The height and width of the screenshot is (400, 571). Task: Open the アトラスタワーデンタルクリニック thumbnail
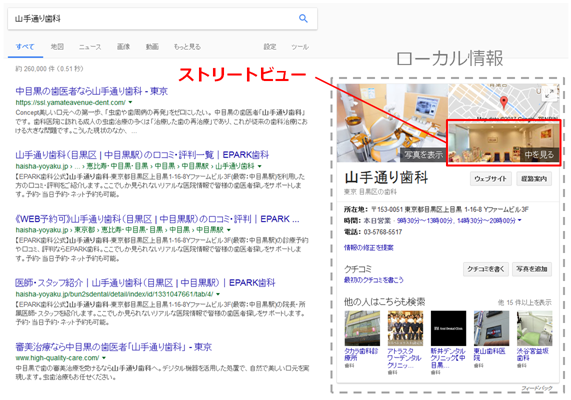click(x=405, y=328)
